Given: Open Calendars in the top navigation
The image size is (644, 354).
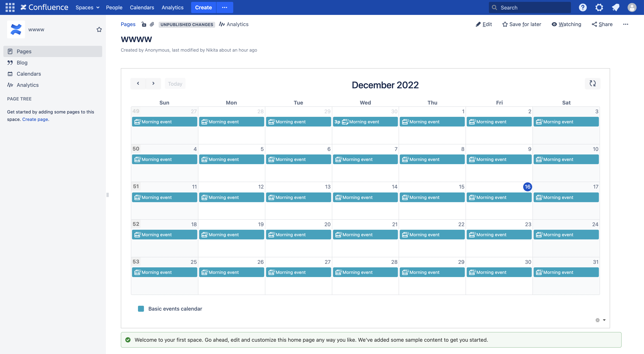Looking at the screenshot, I should (142, 7).
